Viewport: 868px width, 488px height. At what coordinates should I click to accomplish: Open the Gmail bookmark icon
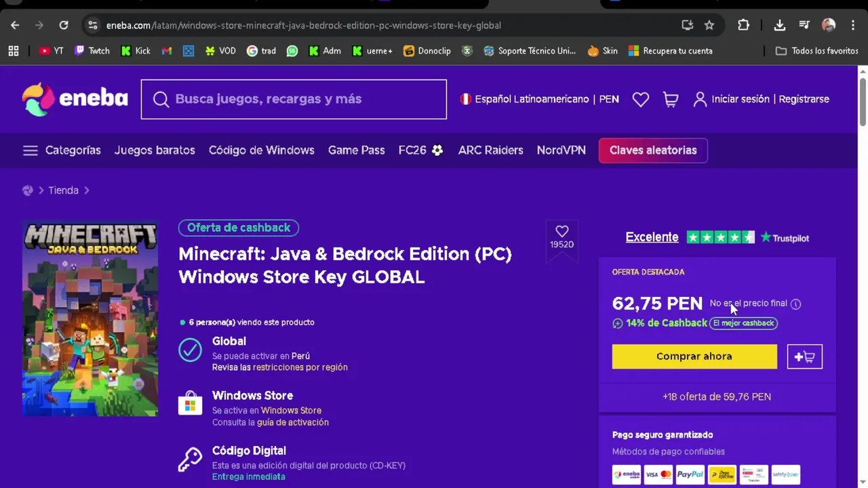click(x=167, y=51)
